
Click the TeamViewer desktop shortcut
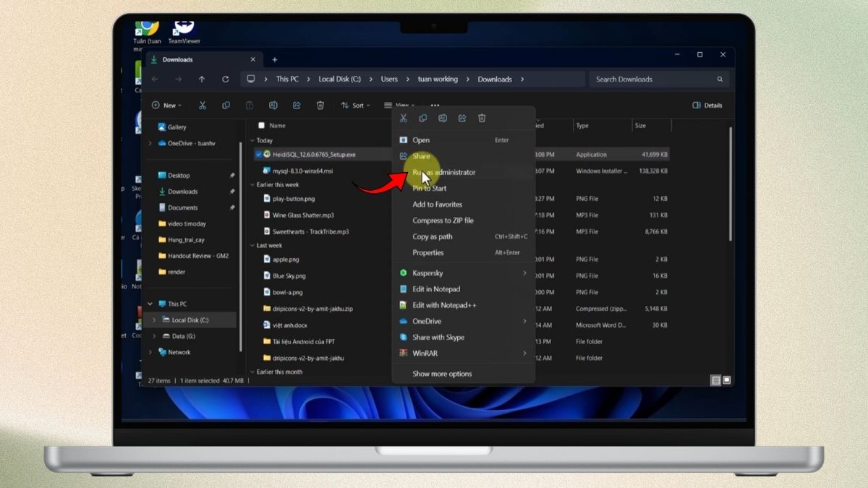pos(184,33)
